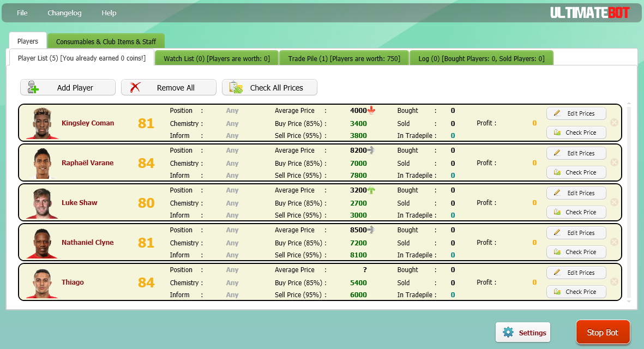Edit prices for Nathaniel Clyne

point(576,233)
